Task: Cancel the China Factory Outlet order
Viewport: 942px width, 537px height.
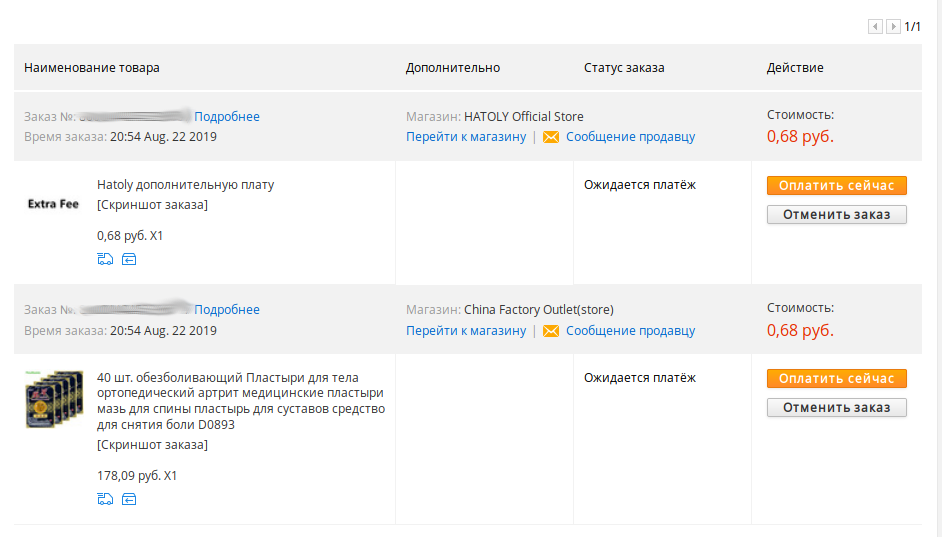Action: click(837, 407)
